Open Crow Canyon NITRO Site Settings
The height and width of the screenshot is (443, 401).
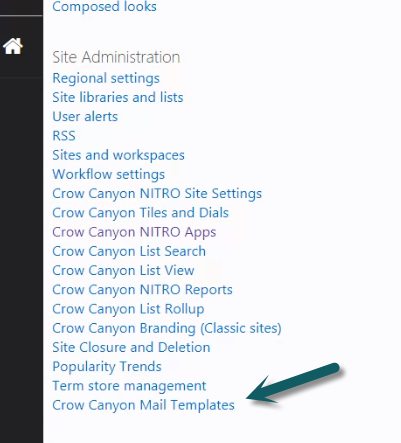pyautogui.click(x=157, y=194)
